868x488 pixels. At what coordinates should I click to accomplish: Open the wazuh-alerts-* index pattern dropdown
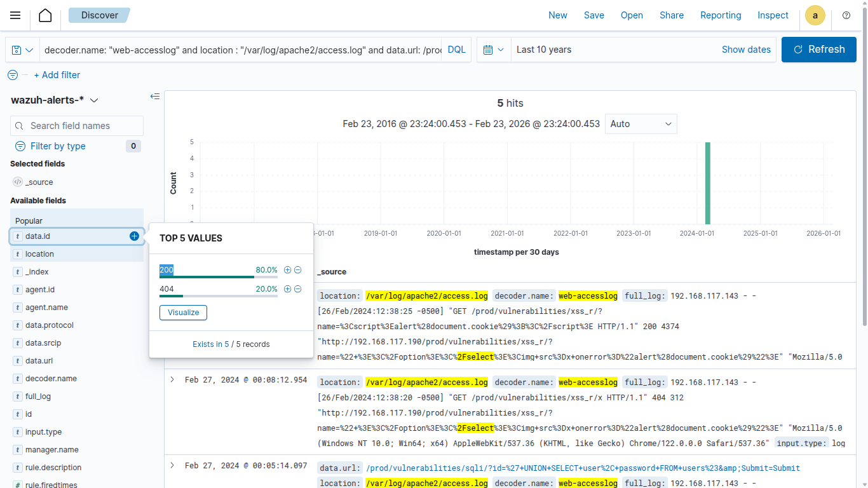coord(55,100)
